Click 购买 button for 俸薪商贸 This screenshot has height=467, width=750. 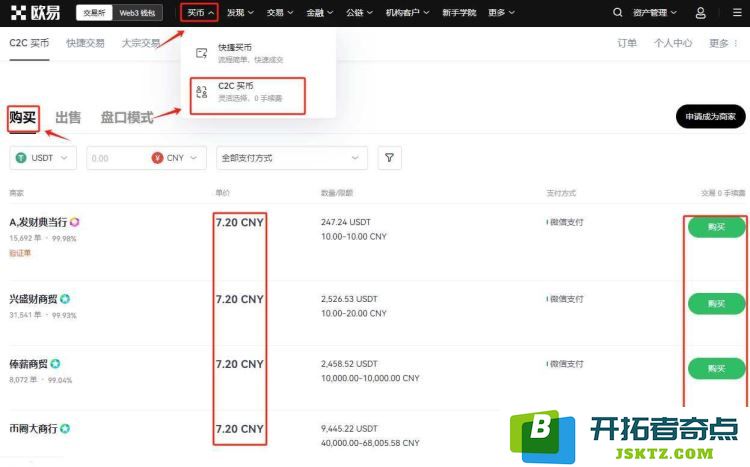pos(717,369)
